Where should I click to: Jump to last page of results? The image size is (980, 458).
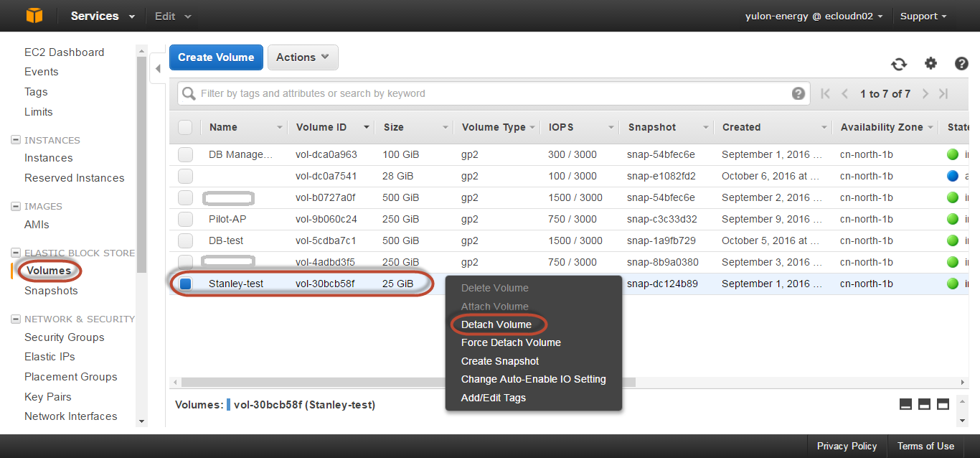click(944, 94)
